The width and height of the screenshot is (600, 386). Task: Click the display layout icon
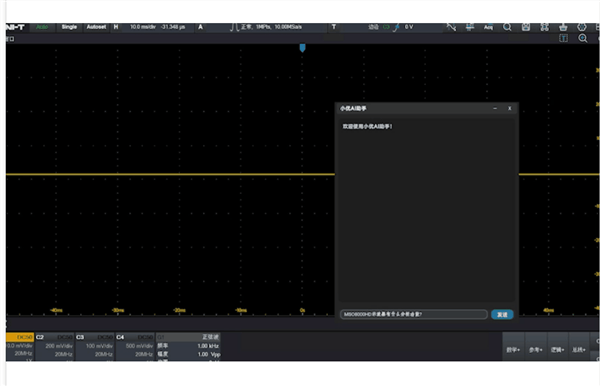click(544, 27)
